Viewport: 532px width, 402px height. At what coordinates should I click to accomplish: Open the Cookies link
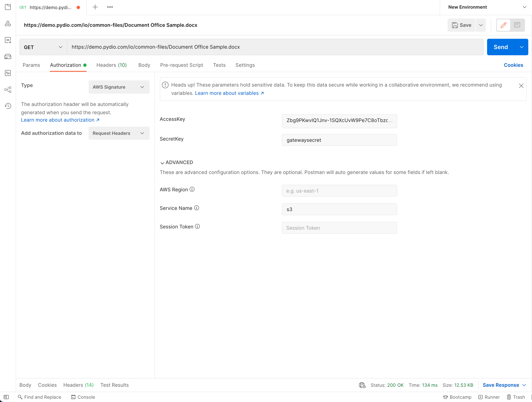point(513,65)
